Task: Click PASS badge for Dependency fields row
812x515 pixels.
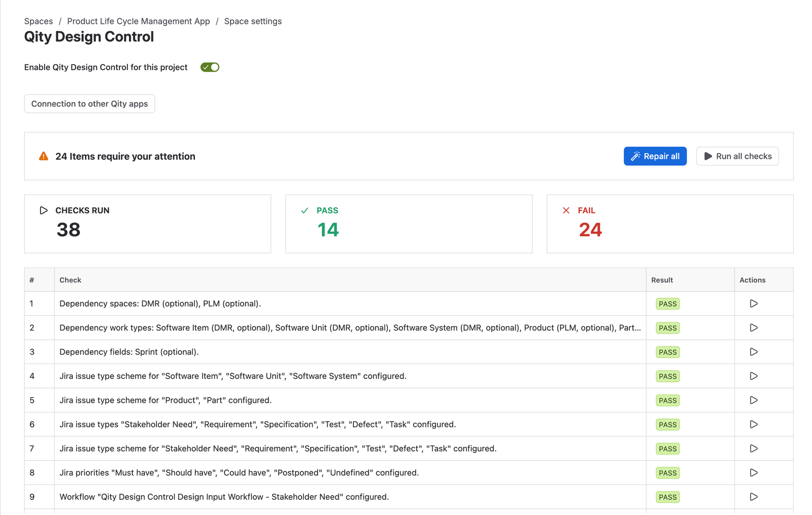Action: coord(668,352)
